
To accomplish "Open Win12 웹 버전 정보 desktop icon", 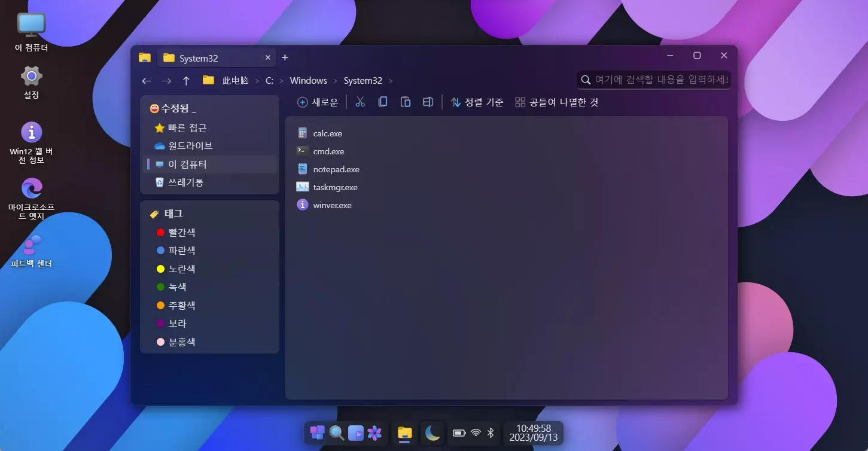I will pos(32,142).
